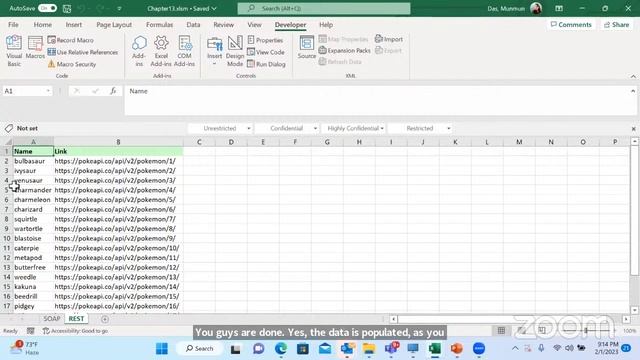Open the Macros dialog

pos(35,48)
